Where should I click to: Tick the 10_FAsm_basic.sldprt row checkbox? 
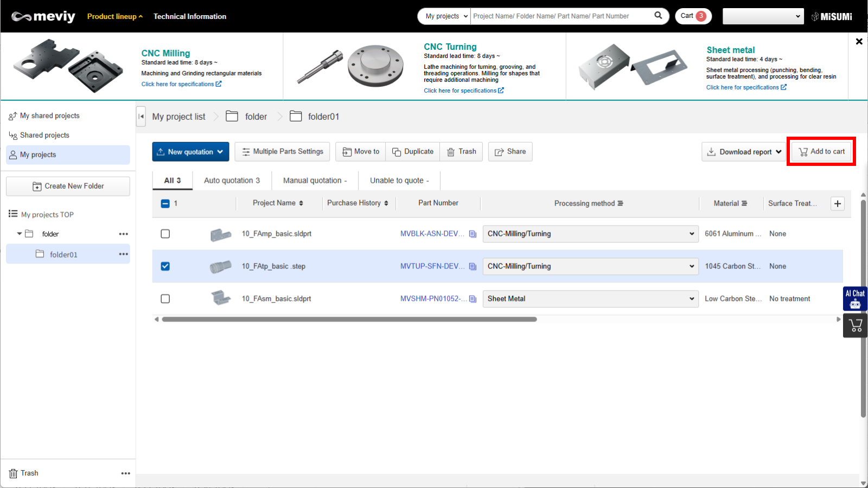click(165, 299)
